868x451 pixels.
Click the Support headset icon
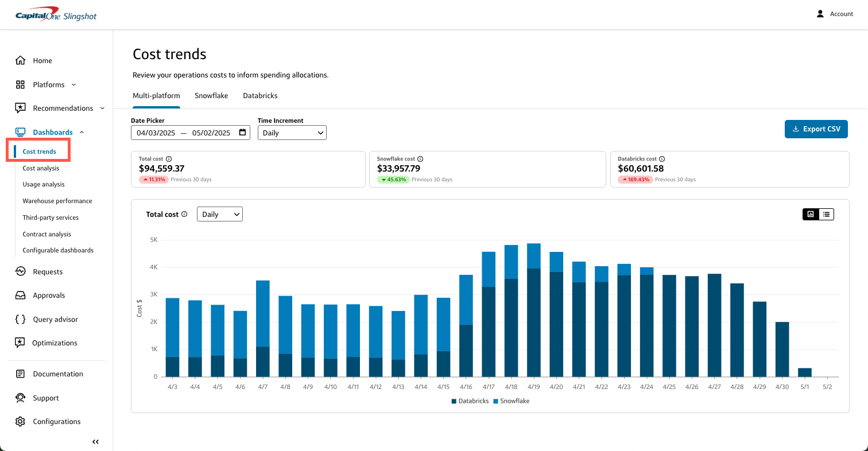tap(21, 398)
